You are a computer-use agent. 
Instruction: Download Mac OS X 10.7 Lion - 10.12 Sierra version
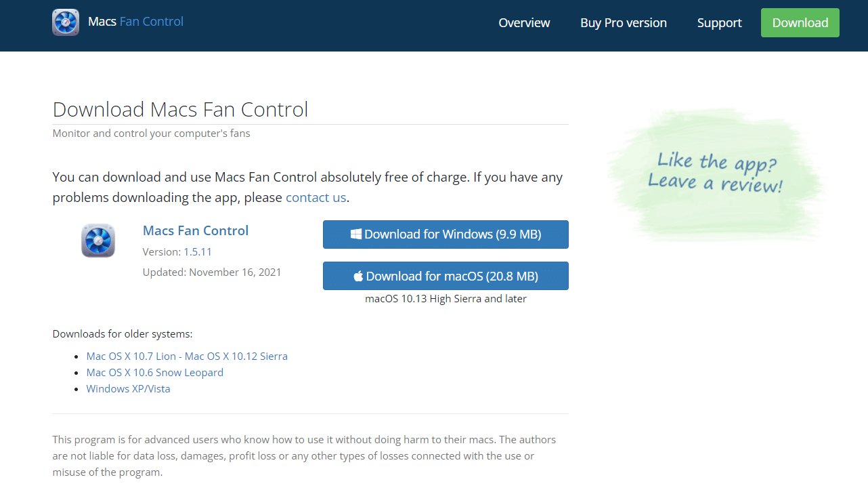tap(187, 356)
